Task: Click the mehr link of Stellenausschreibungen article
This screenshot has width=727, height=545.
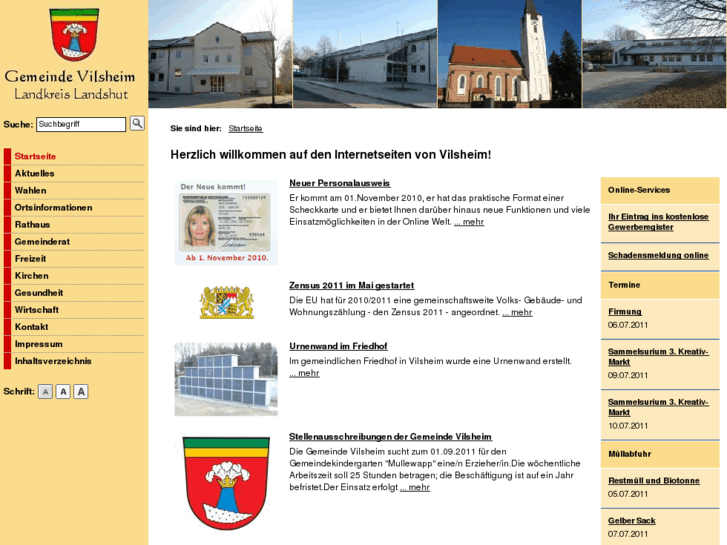Action: [415, 487]
